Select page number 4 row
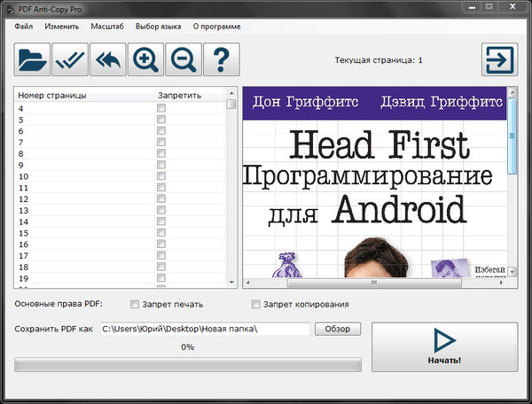The height and width of the screenshot is (404, 532). pyautogui.click(x=120, y=108)
